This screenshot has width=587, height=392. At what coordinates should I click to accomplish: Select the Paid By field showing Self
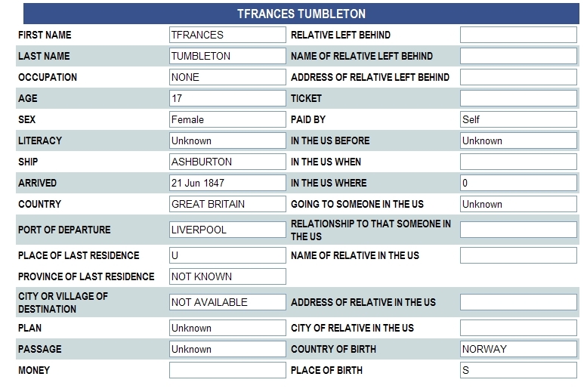tap(518, 119)
